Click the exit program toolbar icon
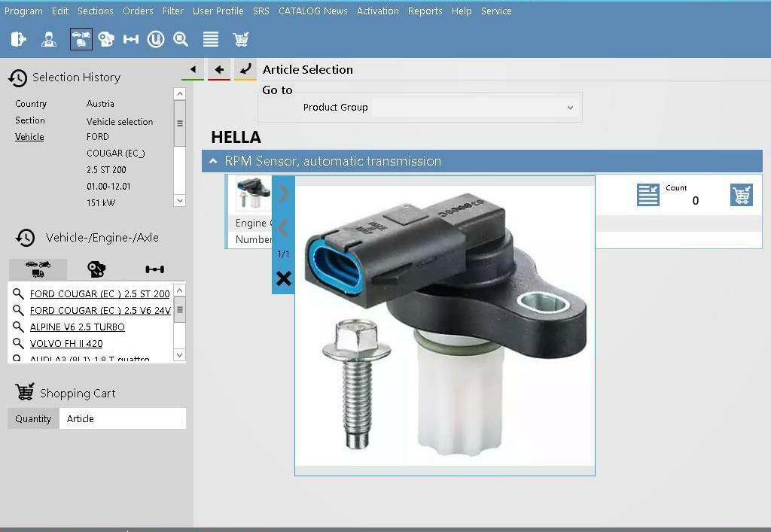 (x=18, y=39)
